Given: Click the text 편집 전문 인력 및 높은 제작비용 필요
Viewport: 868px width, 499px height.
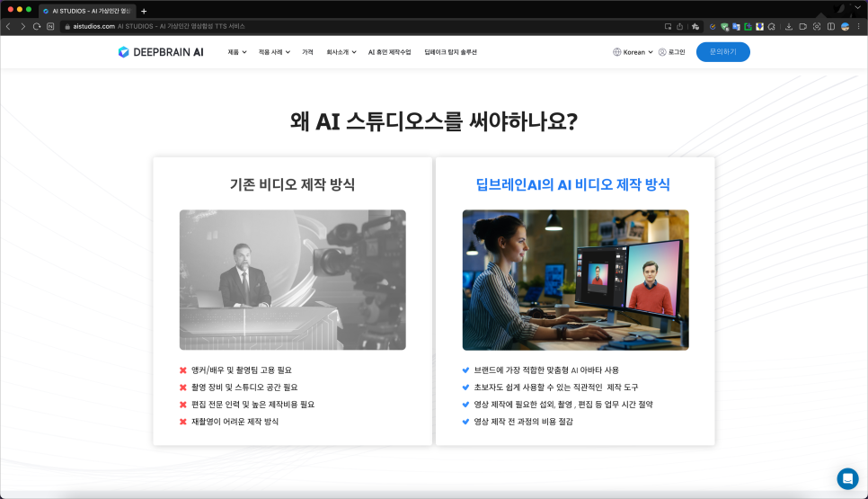Looking at the screenshot, I should point(253,405).
